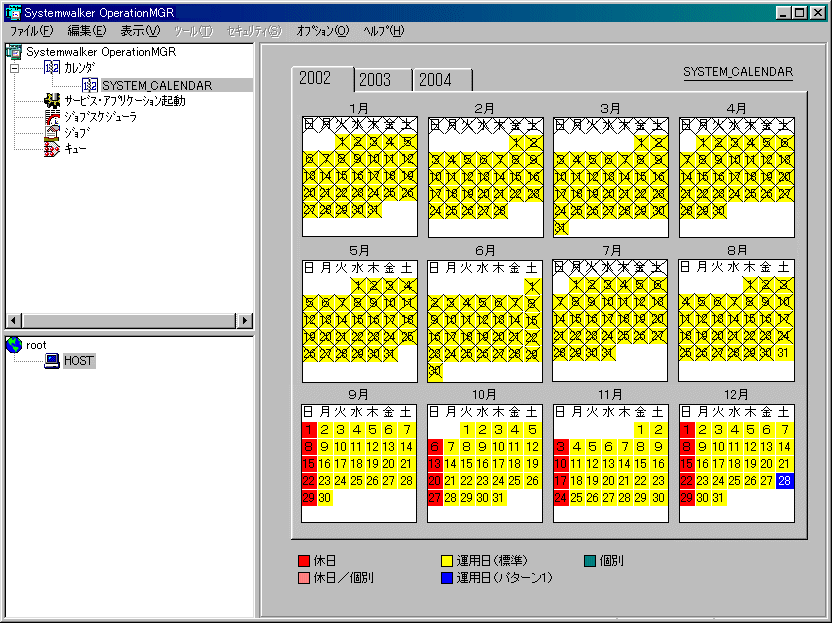This screenshot has width=832, height=623.
Task: Click the カレンダ calendar folder icon
Action: 51,67
